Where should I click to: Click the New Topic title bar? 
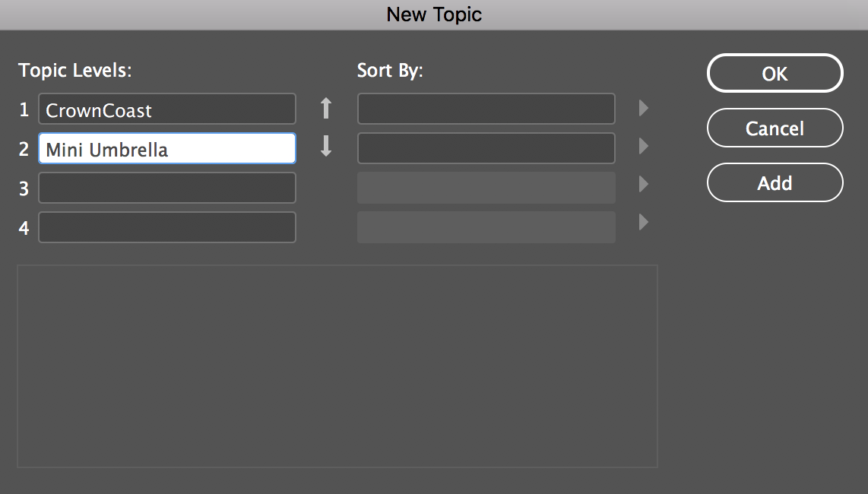click(x=434, y=14)
